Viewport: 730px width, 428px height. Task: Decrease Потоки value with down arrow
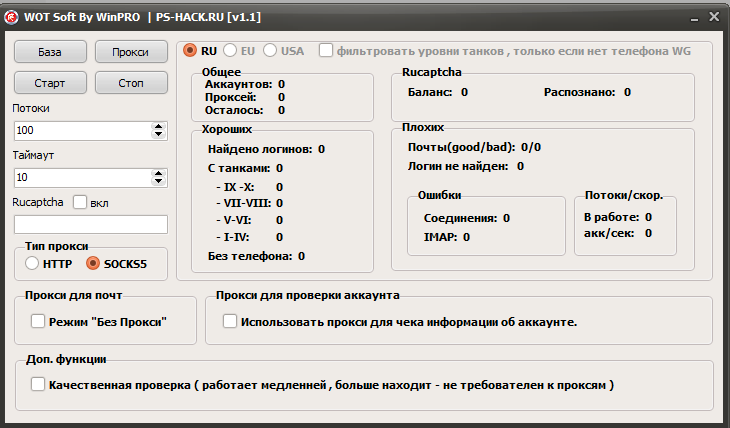[158, 135]
